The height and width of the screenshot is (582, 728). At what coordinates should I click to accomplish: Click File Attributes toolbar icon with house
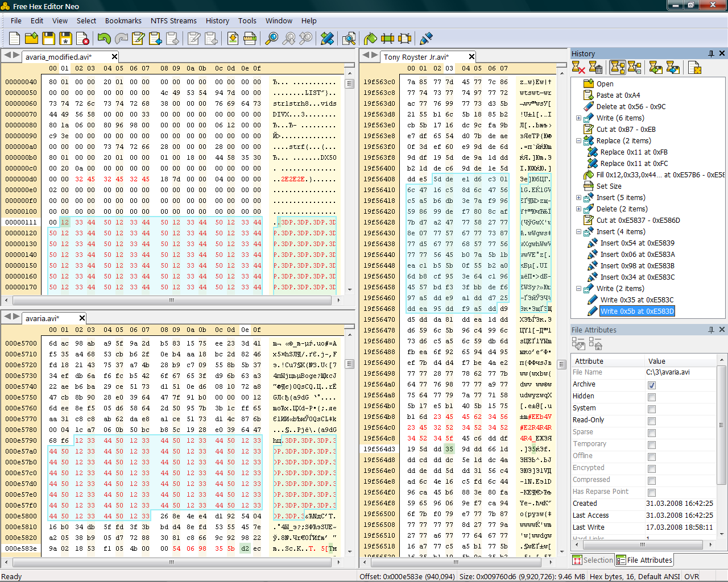coord(595,343)
